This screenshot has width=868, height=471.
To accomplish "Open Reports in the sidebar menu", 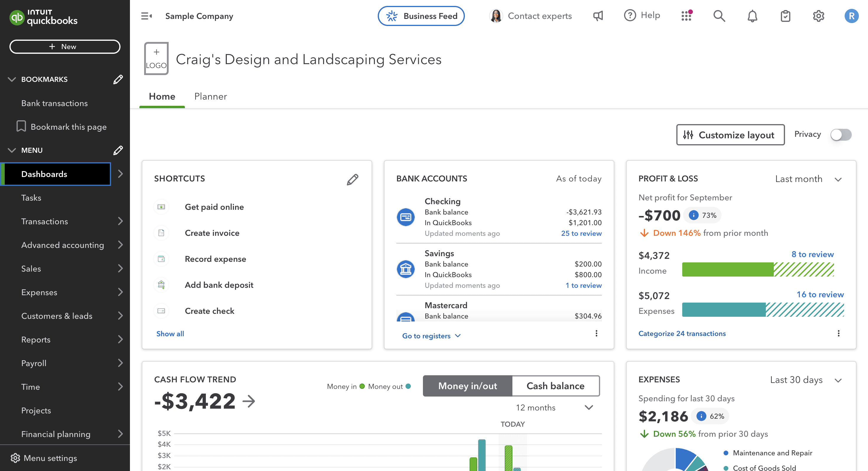I will 36,340.
